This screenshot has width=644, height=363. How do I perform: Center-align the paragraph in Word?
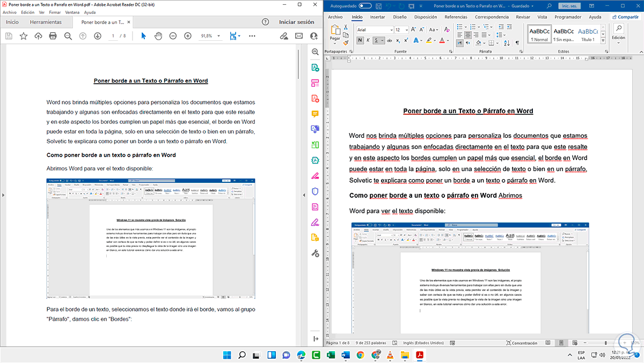(x=467, y=35)
